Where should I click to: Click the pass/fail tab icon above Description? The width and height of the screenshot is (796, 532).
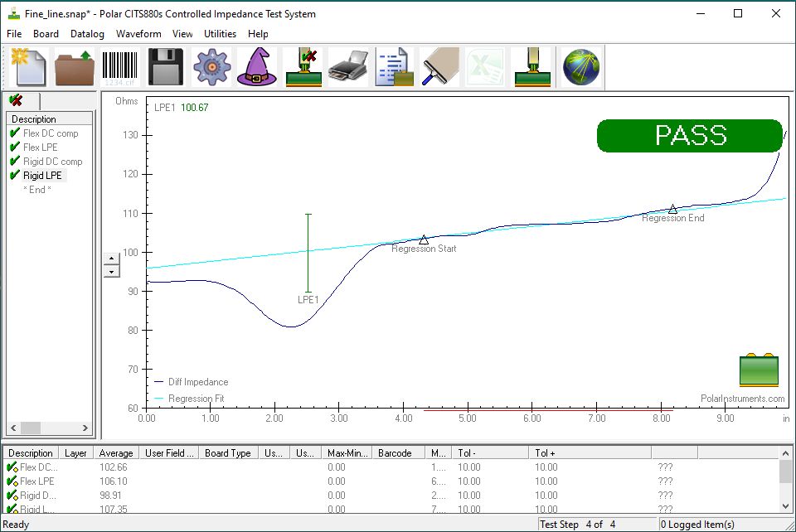16,100
